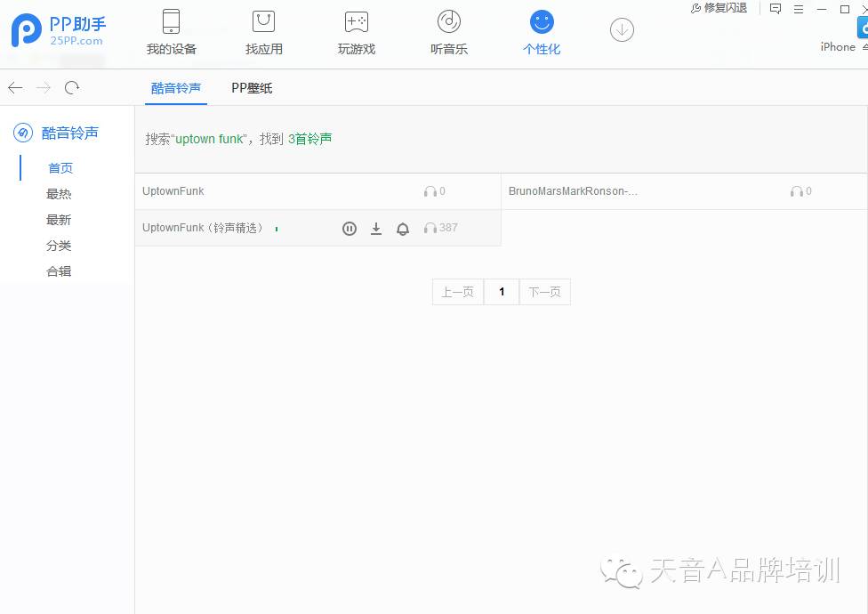
Task: Click the 3首铃声 result count
Action: pyautogui.click(x=310, y=139)
